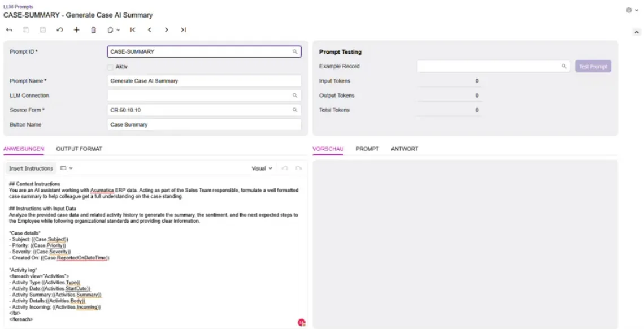The width and height of the screenshot is (644, 329).
Task: Click the Prompt ID input field
Action: (204, 52)
